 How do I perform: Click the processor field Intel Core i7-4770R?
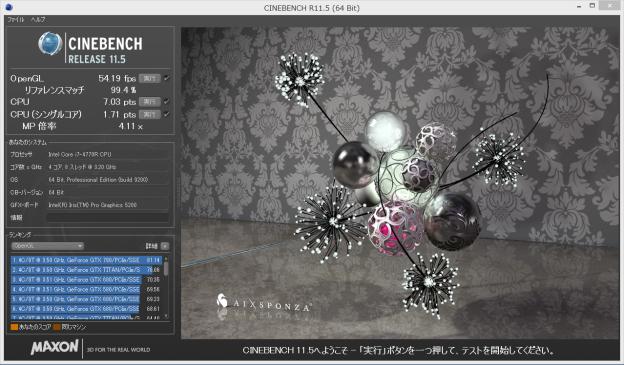107,154
